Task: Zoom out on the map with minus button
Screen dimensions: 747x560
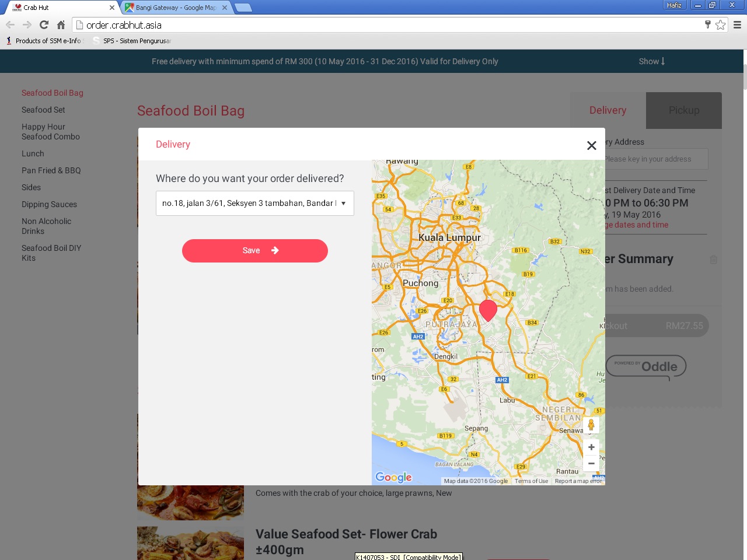Action: tap(591, 463)
